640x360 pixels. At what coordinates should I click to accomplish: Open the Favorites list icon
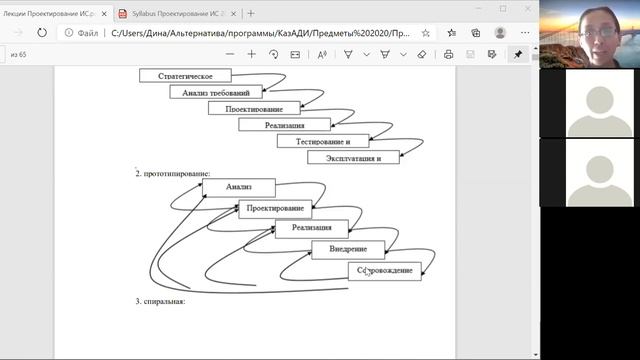[451, 33]
